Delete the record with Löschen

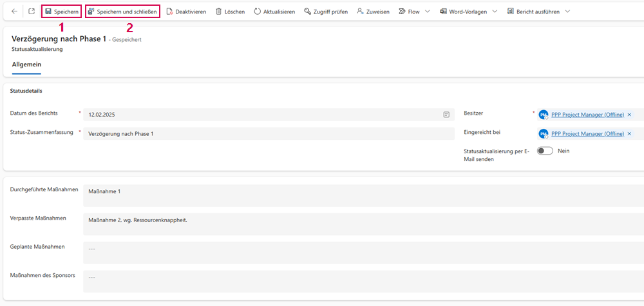230,12
